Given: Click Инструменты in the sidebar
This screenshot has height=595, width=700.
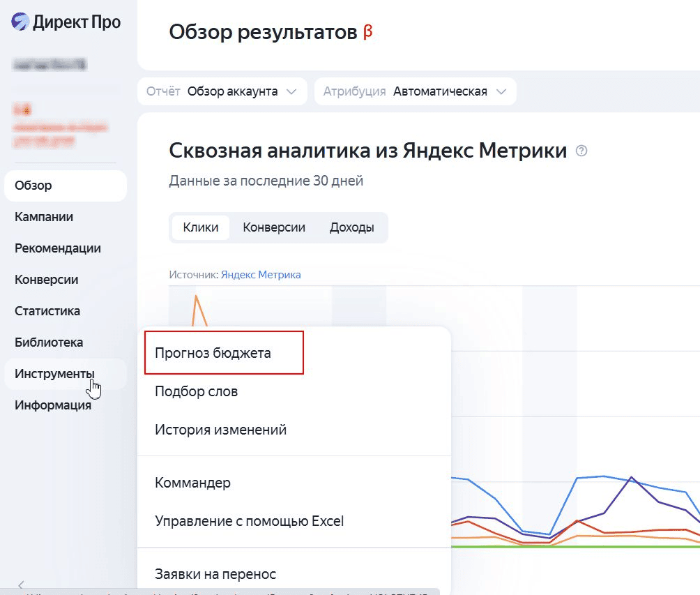Looking at the screenshot, I should click(x=65, y=374).
